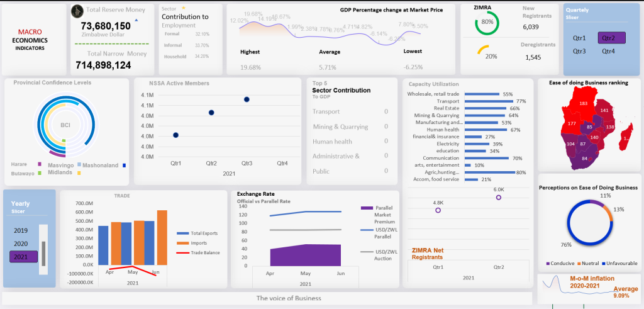Click the Zimbabwe bird emblem icon
644x309 pixels.
[x=78, y=10]
